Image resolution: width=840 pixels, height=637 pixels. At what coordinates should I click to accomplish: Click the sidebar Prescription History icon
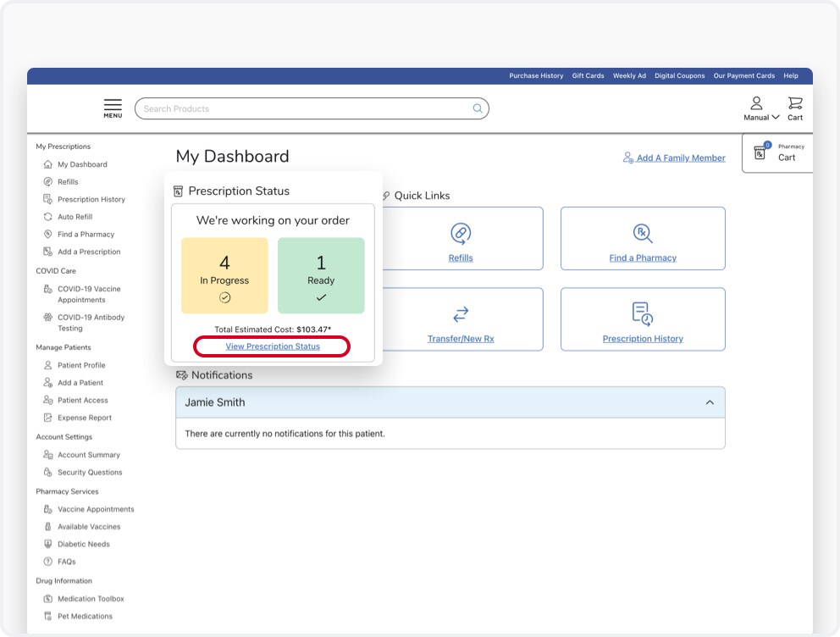(x=47, y=199)
